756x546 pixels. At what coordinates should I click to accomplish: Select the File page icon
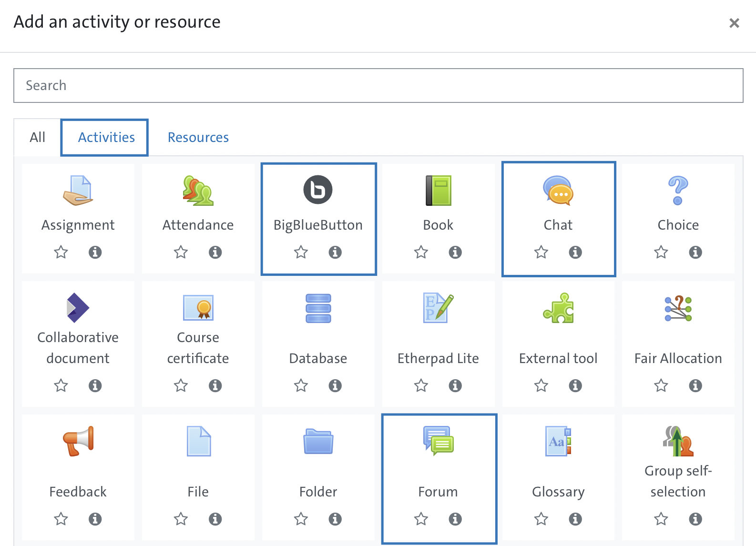coord(198,441)
